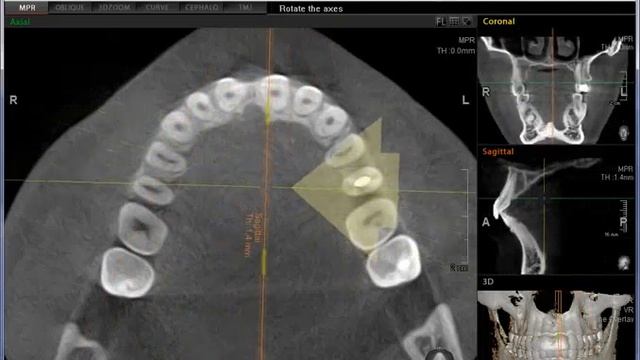Click the Sagittal view title
This screenshot has height=360, width=640.
[x=498, y=151]
